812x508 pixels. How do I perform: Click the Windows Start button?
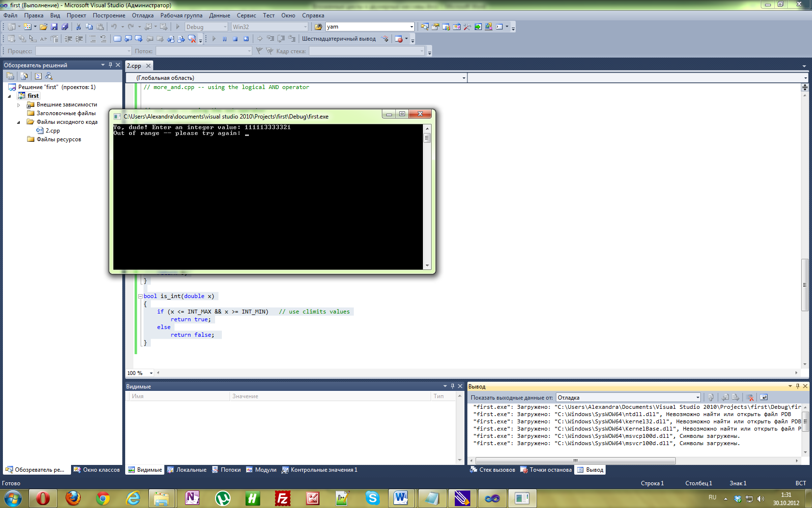[x=13, y=498]
